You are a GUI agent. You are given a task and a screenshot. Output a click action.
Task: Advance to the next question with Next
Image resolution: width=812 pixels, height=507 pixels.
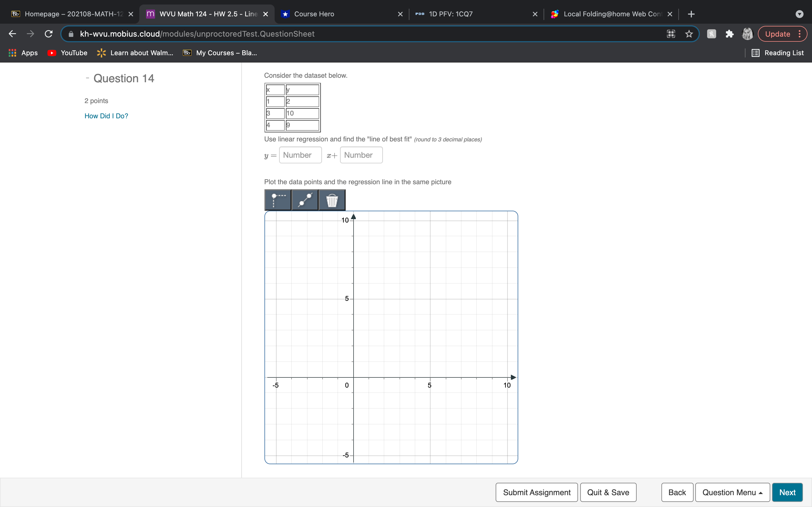click(787, 492)
